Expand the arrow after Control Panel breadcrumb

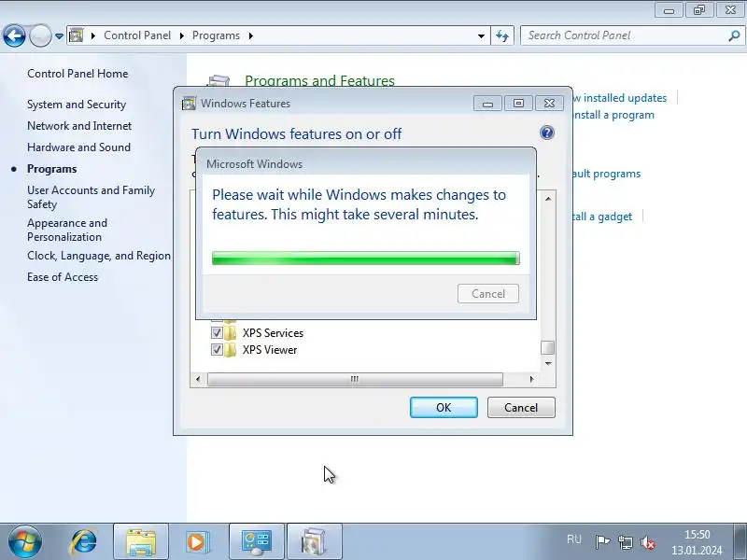[181, 35]
